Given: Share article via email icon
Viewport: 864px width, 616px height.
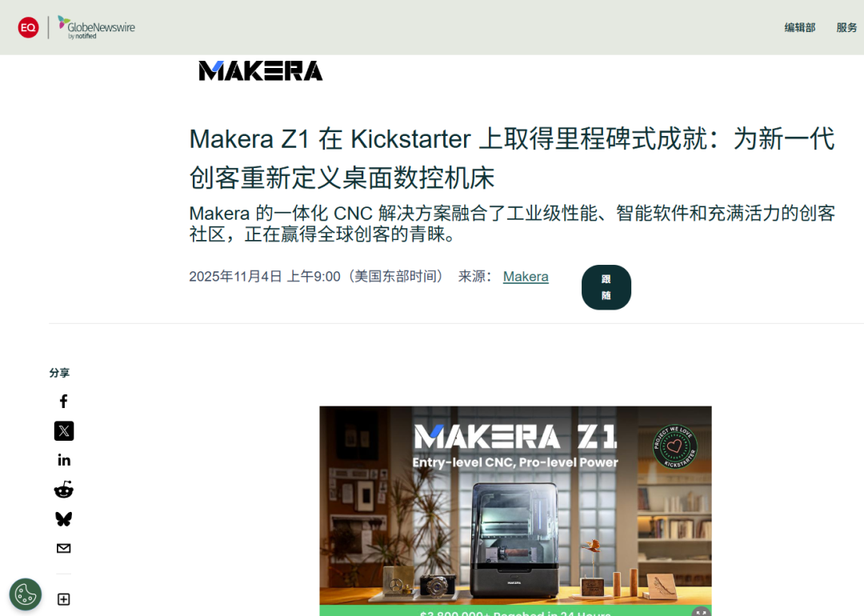Looking at the screenshot, I should point(64,548).
